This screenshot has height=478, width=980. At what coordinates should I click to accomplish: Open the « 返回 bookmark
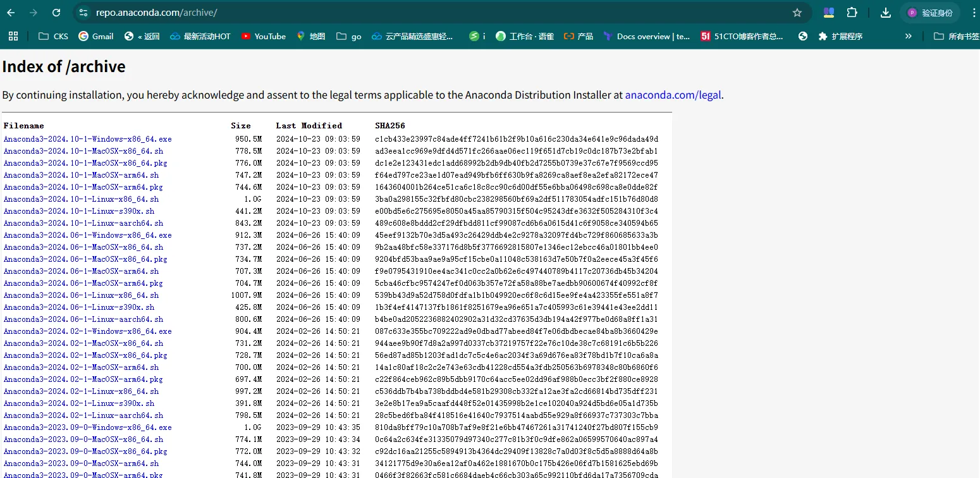pos(142,36)
